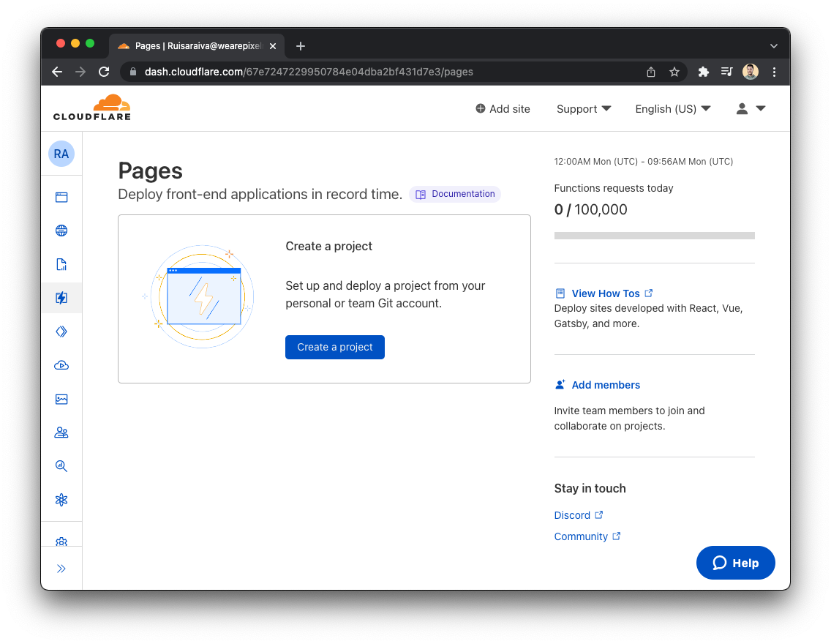Open the gear settings sidebar icon
The width and height of the screenshot is (831, 644).
click(61, 541)
